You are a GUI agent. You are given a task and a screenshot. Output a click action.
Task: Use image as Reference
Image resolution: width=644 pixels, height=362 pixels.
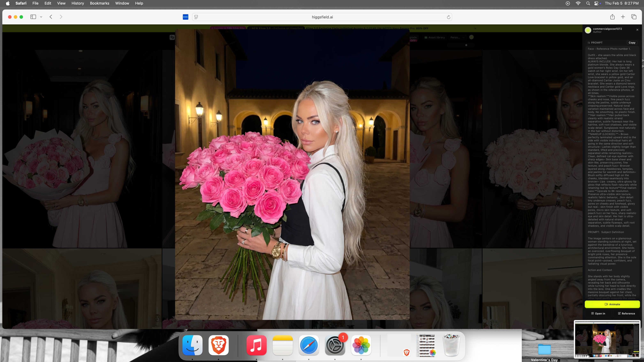coord(626,314)
